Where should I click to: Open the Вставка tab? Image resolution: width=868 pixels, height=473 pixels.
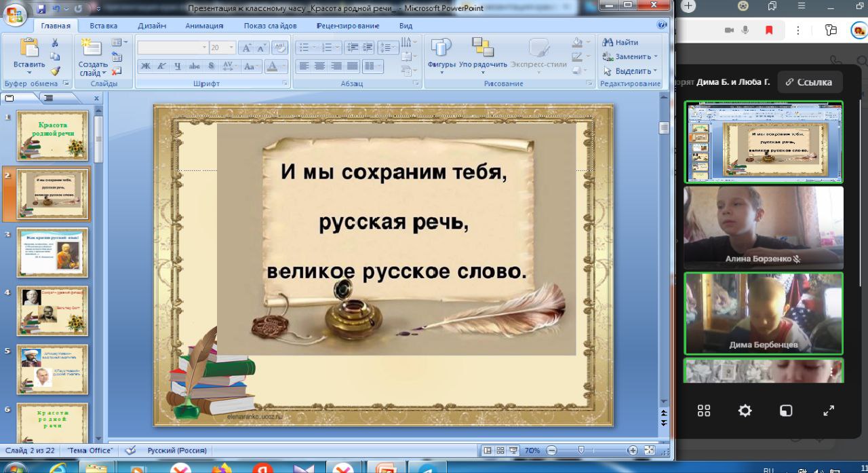(103, 26)
